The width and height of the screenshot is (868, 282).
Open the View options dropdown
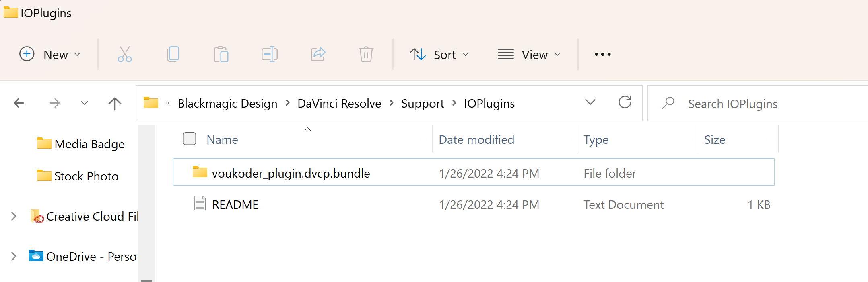tap(529, 55)
